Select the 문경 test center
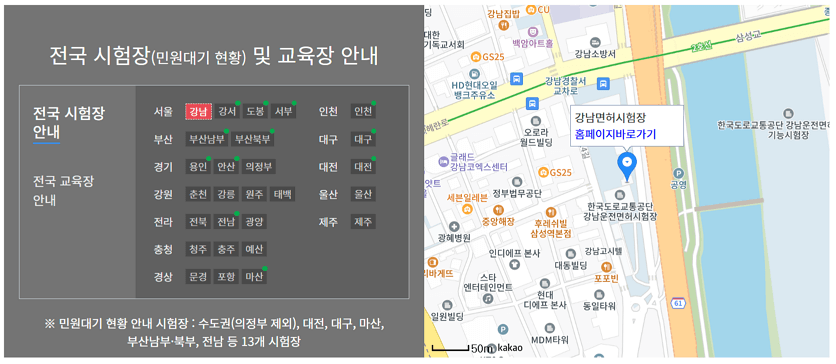The height and width of the screenshot is (364, 836). tap(198, 277)
